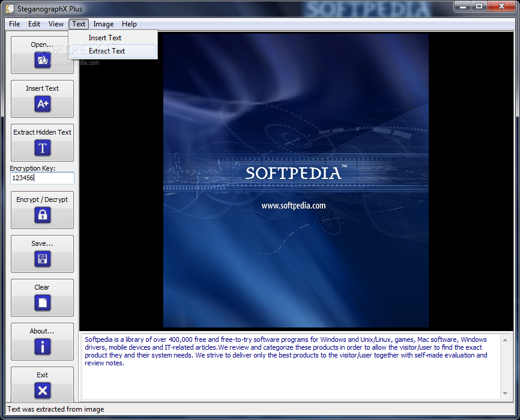This screenshot has height=420, width=520.
Task: Open the Help menu
Action: [129, 24]
